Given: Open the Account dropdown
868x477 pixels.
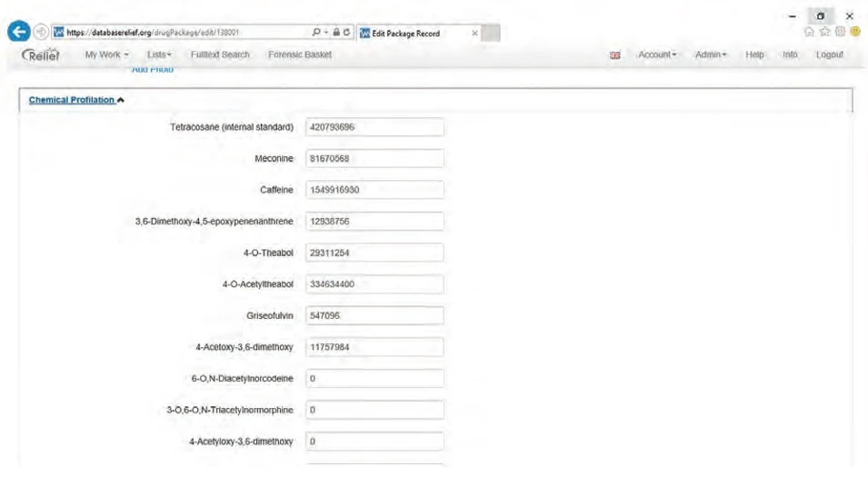Looking at the screenshot, I should (x=659, y=55).
